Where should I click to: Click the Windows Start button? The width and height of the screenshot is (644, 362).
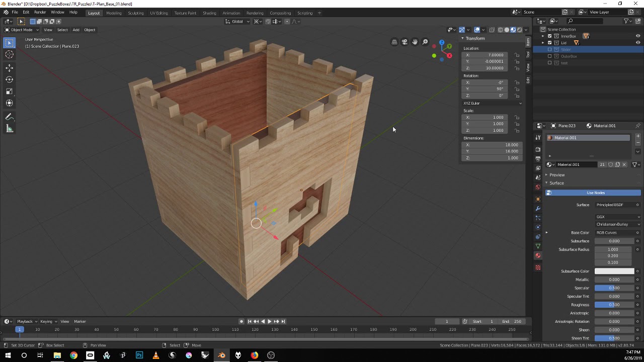click(x=8, y=355)
